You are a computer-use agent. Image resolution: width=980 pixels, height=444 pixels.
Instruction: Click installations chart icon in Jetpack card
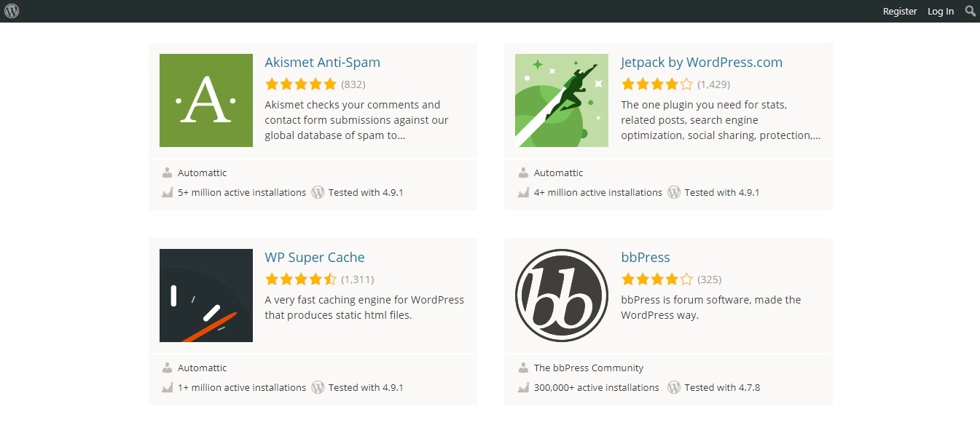pyautogui.click(x=523, y=192)
